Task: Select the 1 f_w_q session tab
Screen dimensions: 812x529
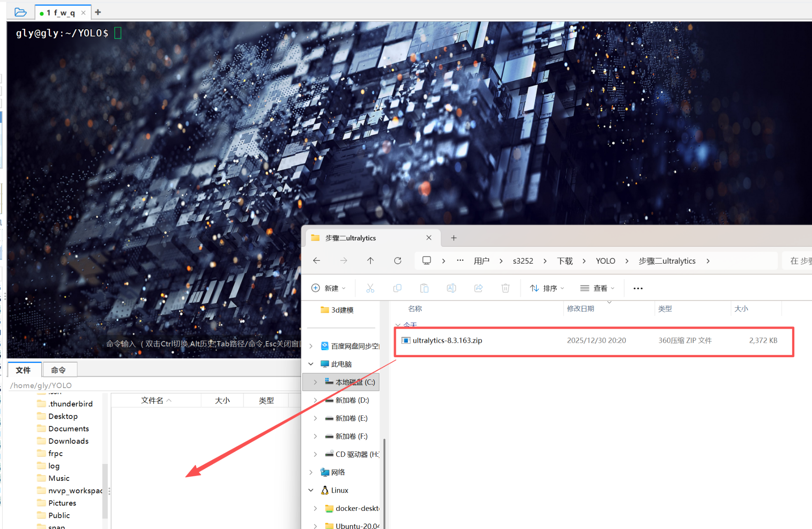Action: [x=61, y=13]
